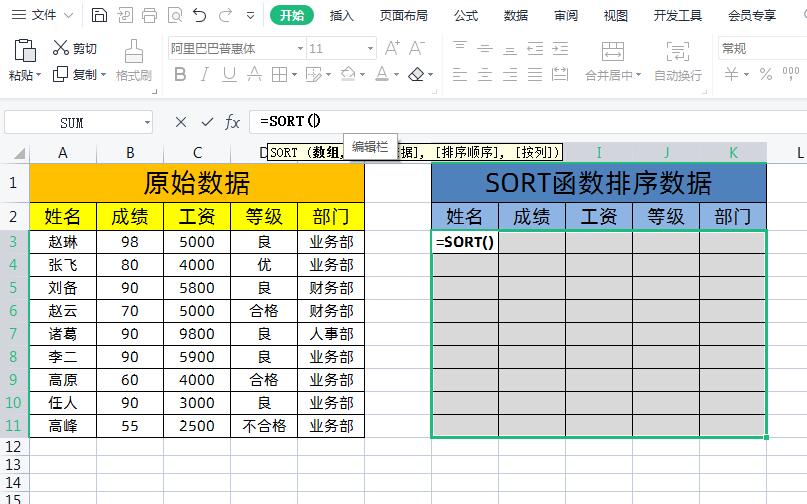Align text left icon
Screen dimensions: 807x504
[460, 75]
